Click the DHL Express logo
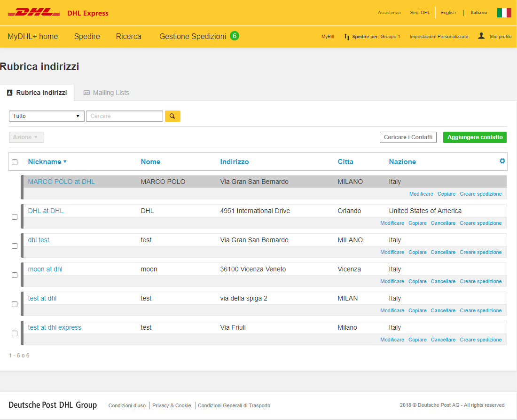The height and width of the screenshot is (420, 517). click(x=58, y=13)
